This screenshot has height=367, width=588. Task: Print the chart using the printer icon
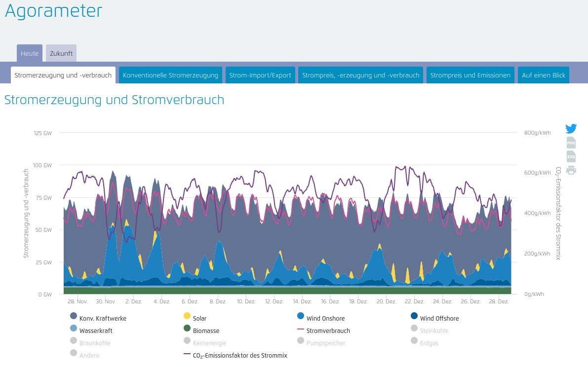[571, 170]
